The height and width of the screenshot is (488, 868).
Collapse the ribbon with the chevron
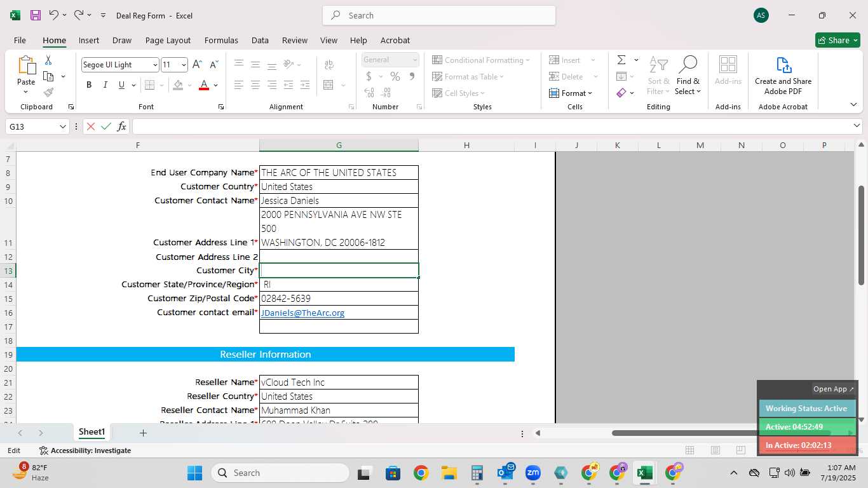[x=853, y=104]
